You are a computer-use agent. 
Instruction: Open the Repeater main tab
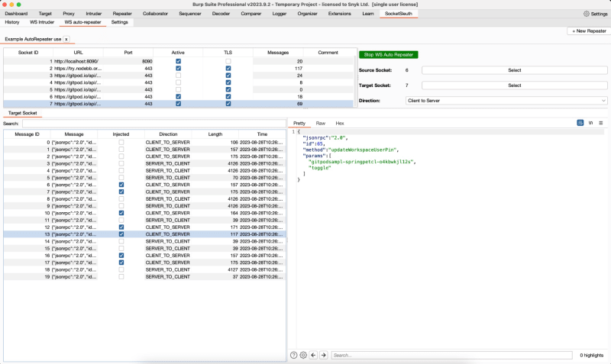(x=122, y=14)
